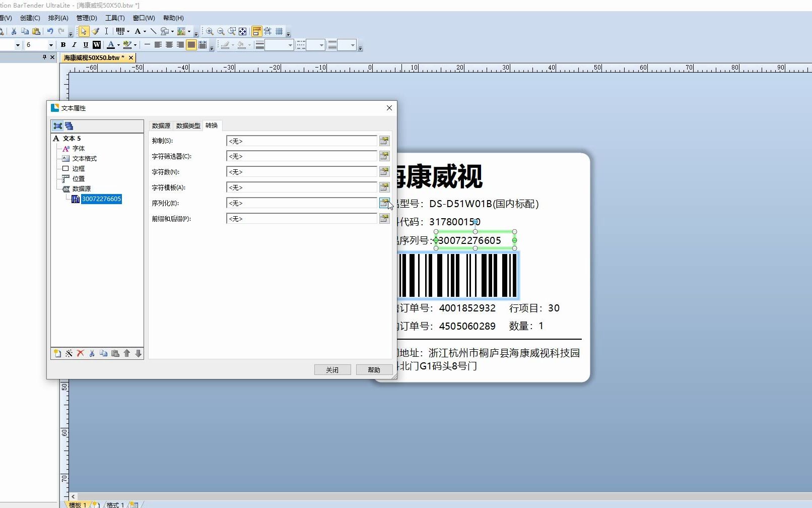Screen dimensions: 812x508
Task: Move data source down with arrow icon
Action: (x=139, y=353)
